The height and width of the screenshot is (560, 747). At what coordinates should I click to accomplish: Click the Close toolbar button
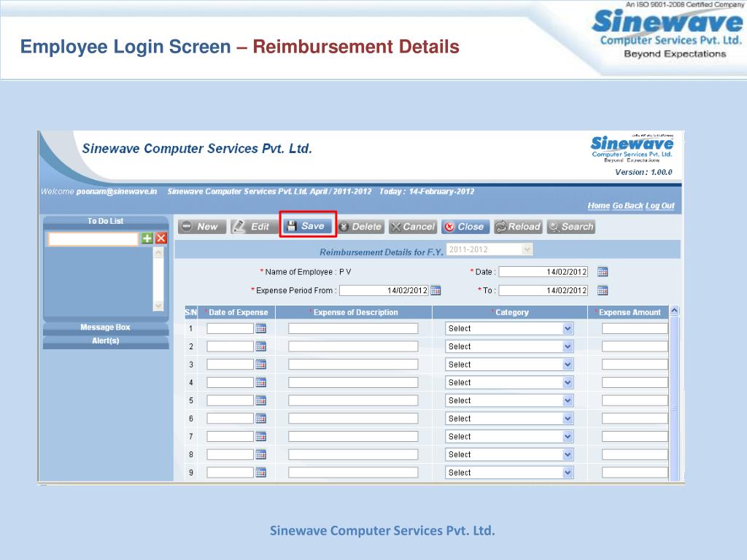point(465,227)
